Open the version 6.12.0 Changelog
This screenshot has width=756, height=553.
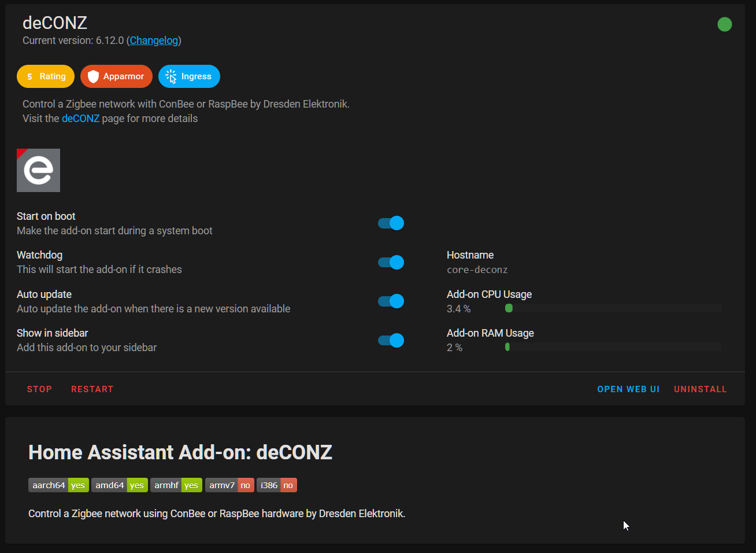[x=154, y=40]
